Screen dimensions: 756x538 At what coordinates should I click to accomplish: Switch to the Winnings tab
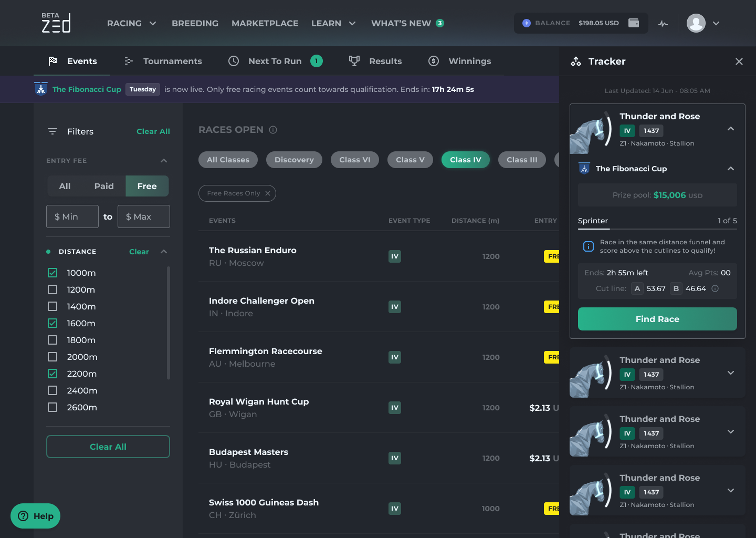(x=459, y=61)
